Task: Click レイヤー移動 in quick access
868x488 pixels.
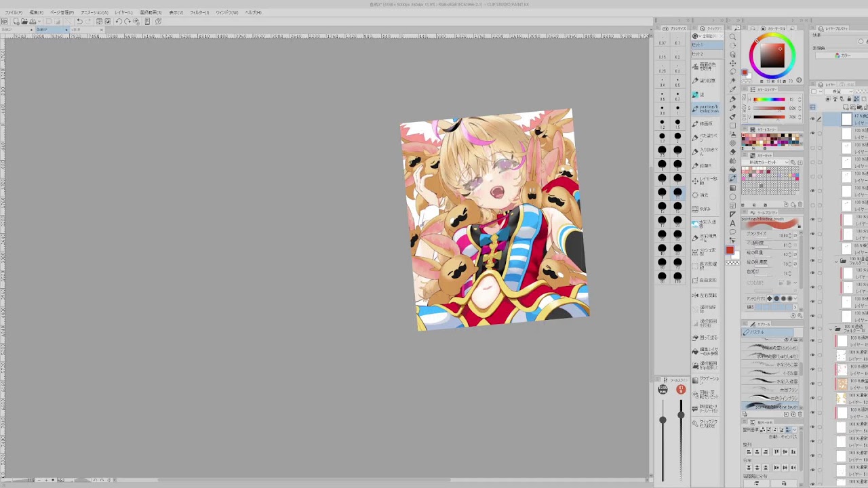Action: pyautogui.click(x=706, y=180)
